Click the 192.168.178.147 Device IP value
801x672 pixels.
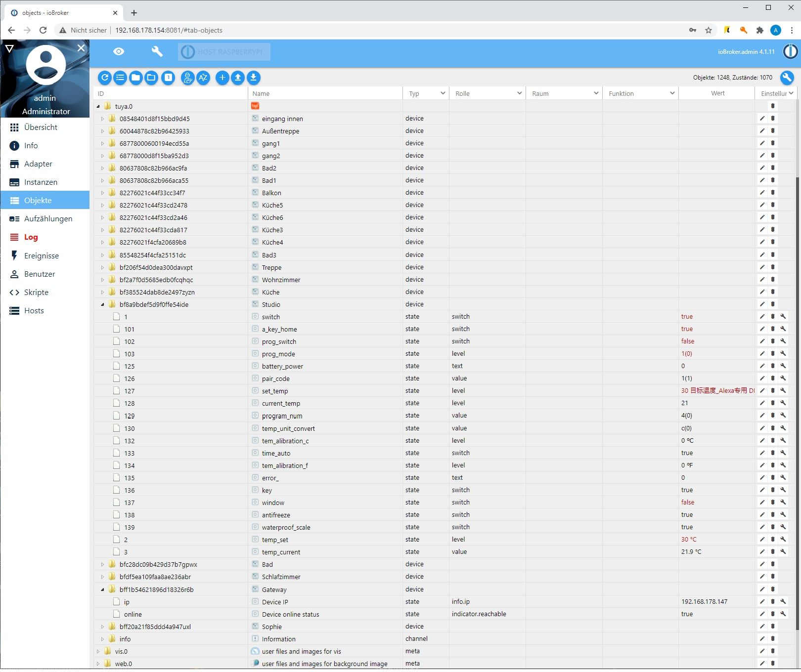coord(704,602)
